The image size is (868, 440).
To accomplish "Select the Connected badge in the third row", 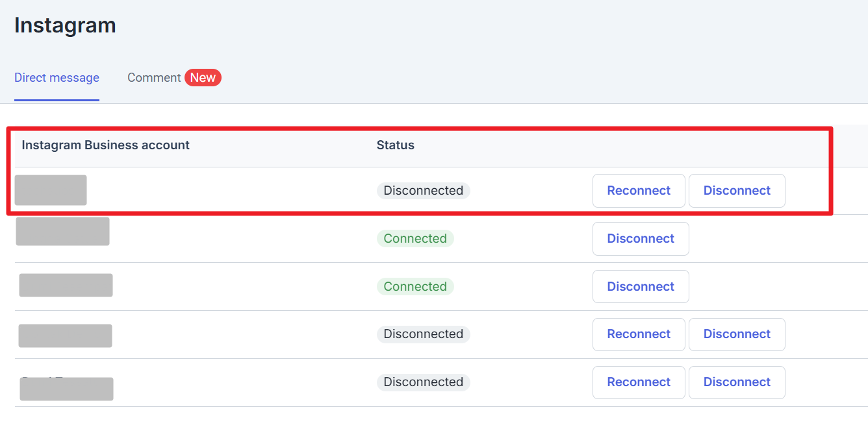I will (415, 287).
